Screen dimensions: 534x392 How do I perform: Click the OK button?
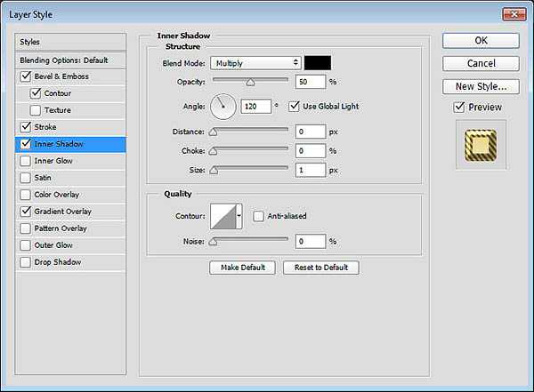pyautogui.click(x=481, y=40)
